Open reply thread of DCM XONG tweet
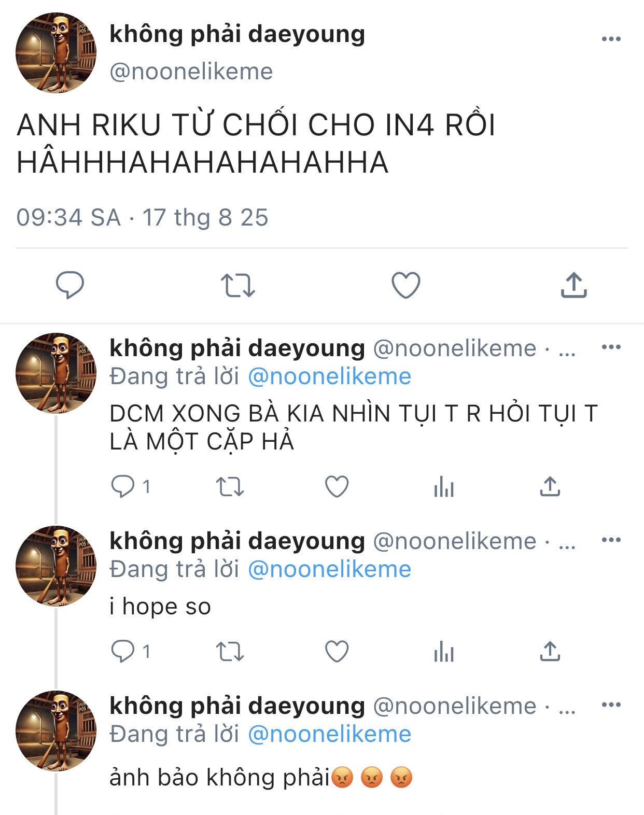The width and height of the screenshot is (644, 815). (131, 486)
